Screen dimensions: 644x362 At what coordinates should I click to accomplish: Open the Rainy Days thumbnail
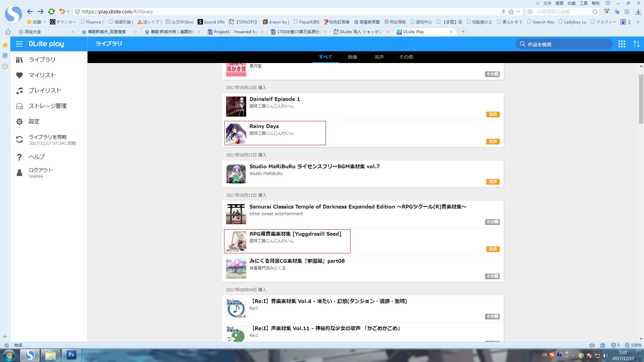[x=236, y=133]
